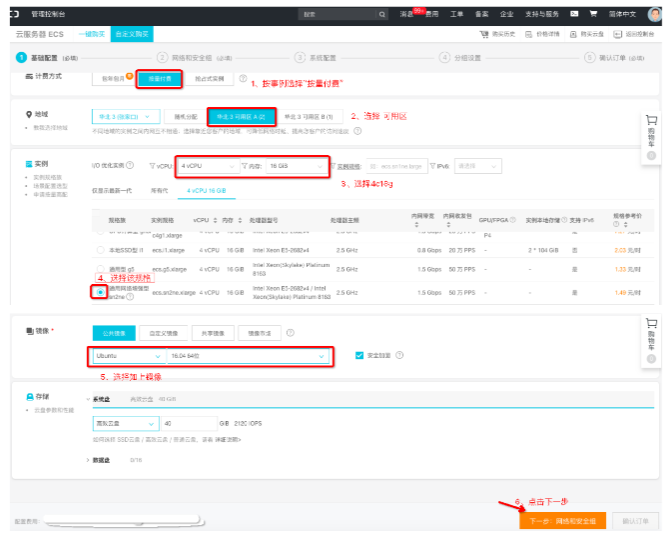
Task: Select the 通用型 g5 instance radio button
Action: click(x=100, y=269)
